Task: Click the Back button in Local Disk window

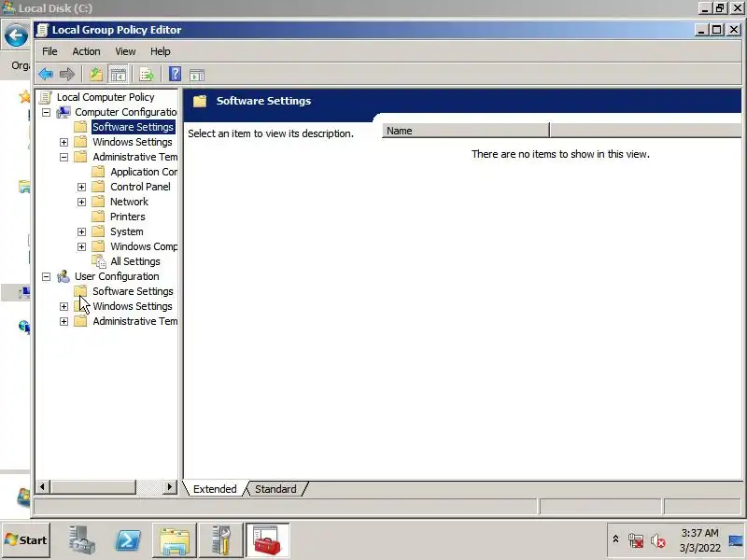Action: pos(16,35)
